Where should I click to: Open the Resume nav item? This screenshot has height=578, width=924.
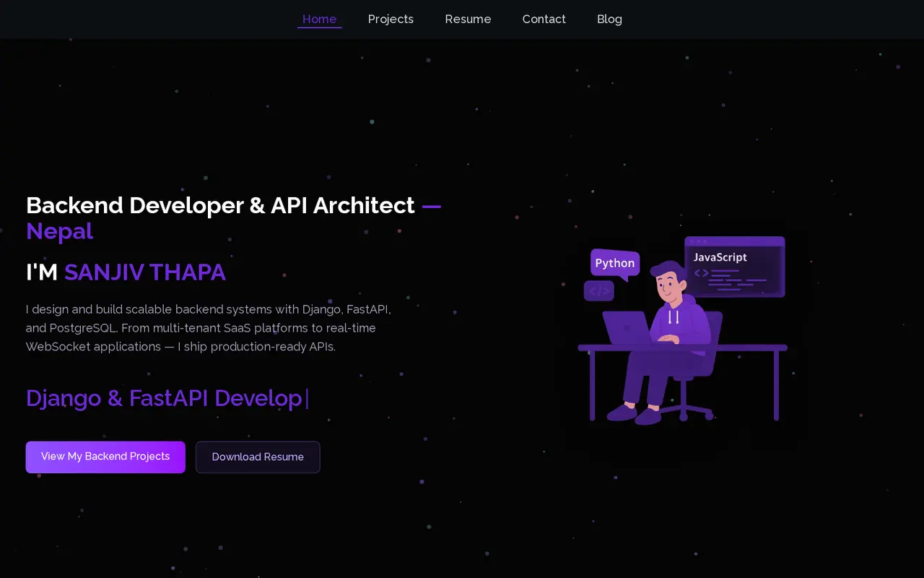point(468,19)
